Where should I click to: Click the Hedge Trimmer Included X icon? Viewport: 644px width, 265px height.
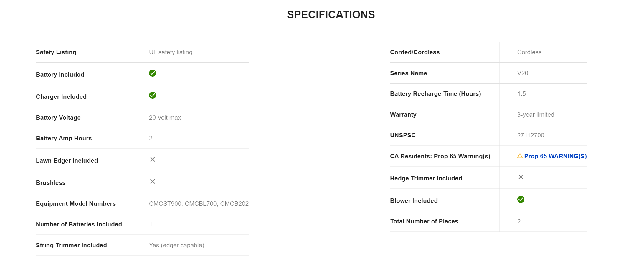point(521,177)
